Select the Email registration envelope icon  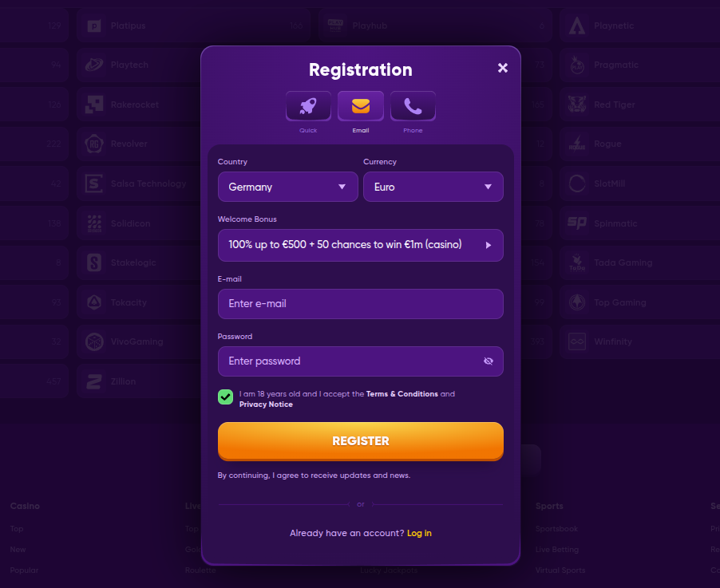point(361,106)
